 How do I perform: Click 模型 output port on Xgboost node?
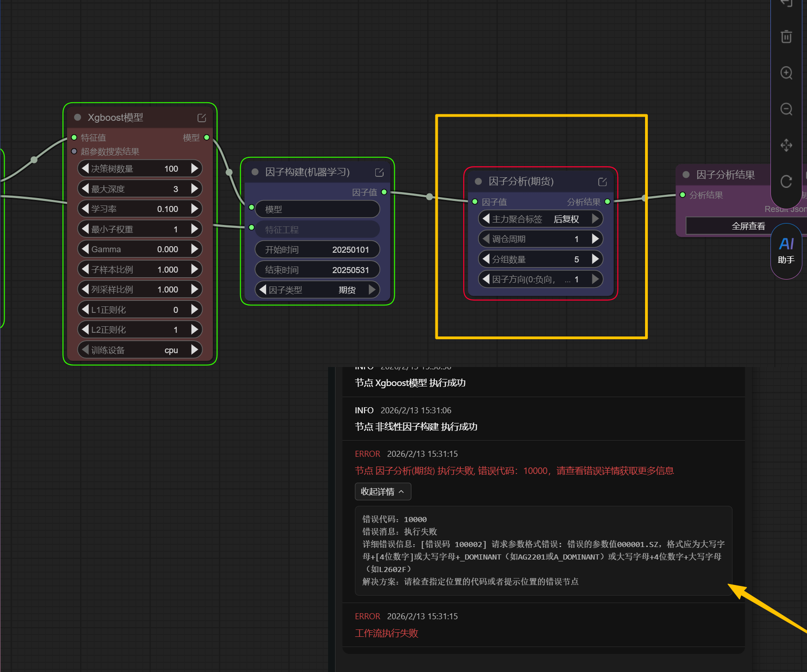(x=207, y=137)
